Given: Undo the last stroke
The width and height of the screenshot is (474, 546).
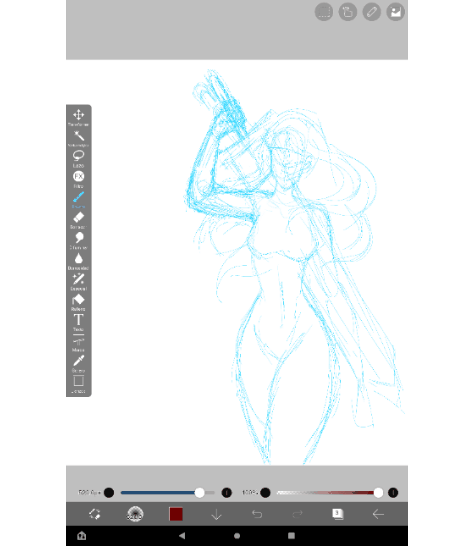Looking at the screenshot, I should tap(257, 514).
